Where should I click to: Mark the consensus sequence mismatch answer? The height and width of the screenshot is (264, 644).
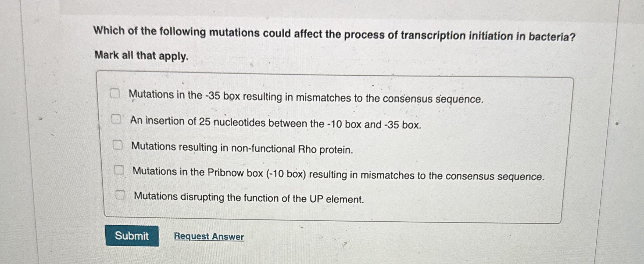(x=116, y=93)
